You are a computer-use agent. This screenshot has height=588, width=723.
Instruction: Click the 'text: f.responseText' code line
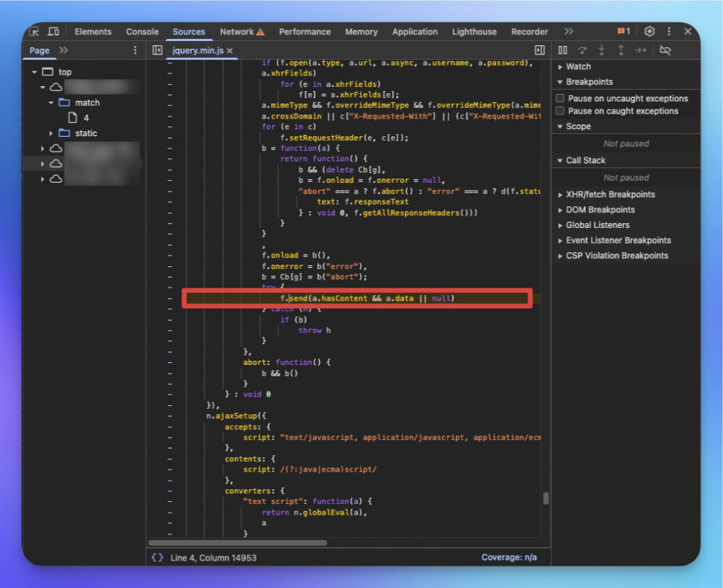pos(362,202)
